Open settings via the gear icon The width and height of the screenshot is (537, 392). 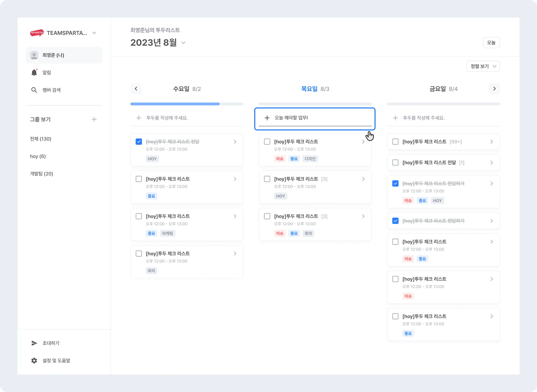tap(34, 361)
